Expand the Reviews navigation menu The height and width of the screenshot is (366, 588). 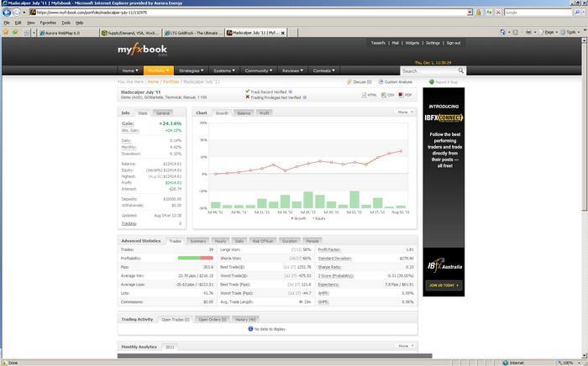point(292,71)
